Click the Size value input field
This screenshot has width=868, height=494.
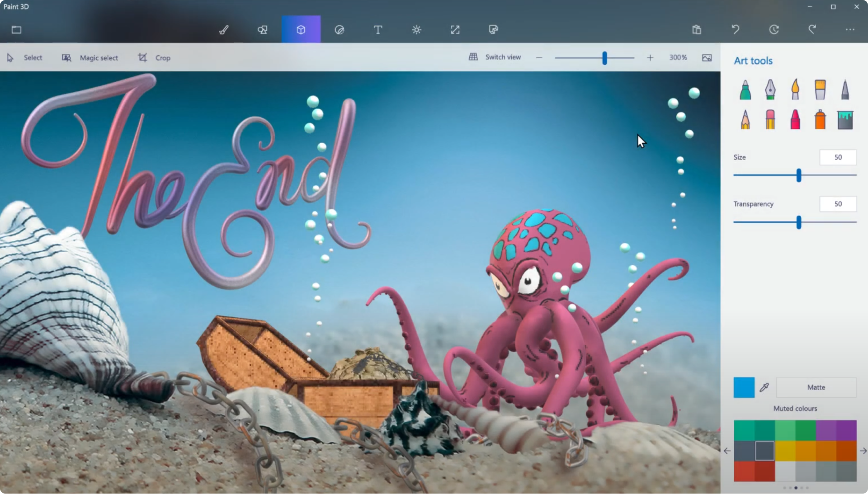(x=837, y=157)
